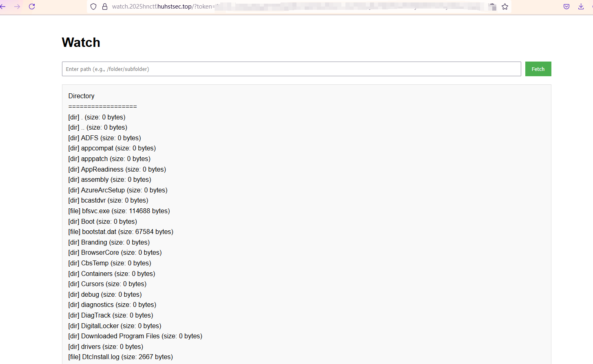
Task: Click the DtcInstall.log file entry
Action: [x=120, y=357]
